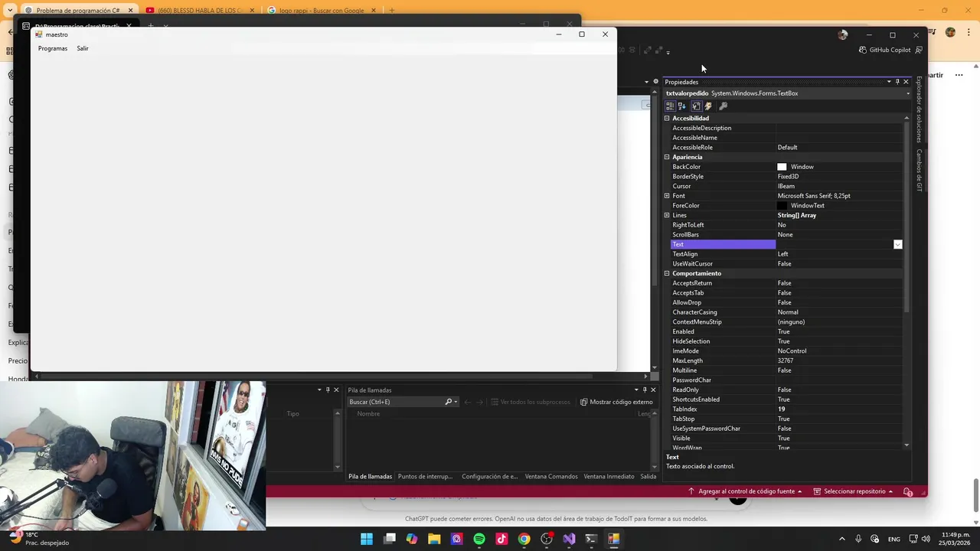The image size is (980, 551).
Task: Switch to logo rappi Google search tab
Action: coord(322,11)
